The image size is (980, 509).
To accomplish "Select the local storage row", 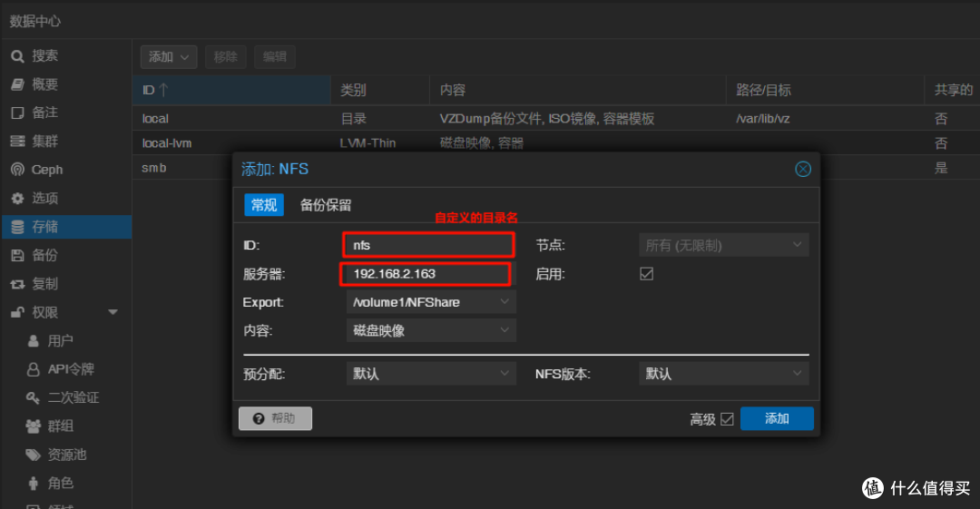I will point(556,119).
